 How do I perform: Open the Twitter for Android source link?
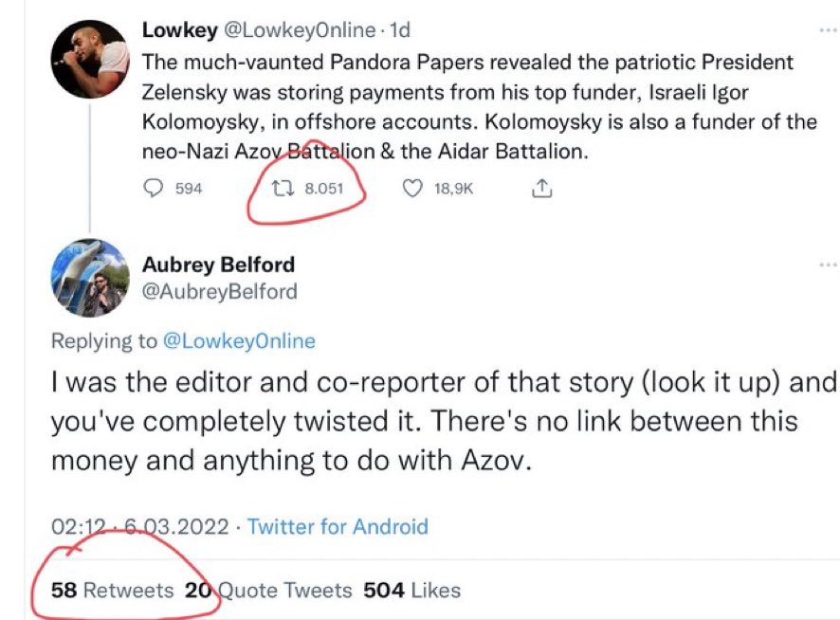click(x=338, y=526)
